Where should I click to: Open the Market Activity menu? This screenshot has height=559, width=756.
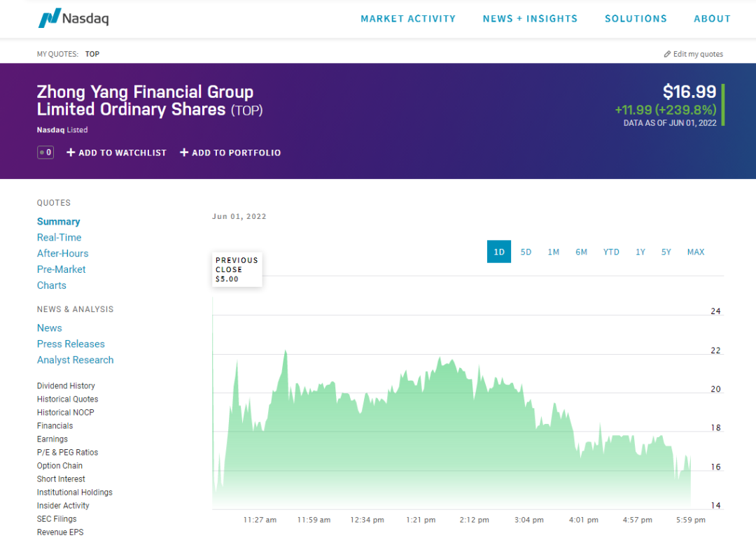click(408, 19)
